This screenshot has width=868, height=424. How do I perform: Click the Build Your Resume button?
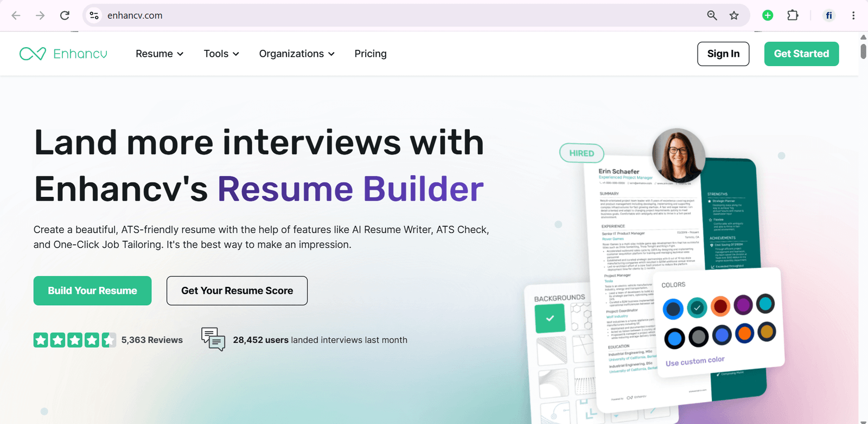point(92,291)
